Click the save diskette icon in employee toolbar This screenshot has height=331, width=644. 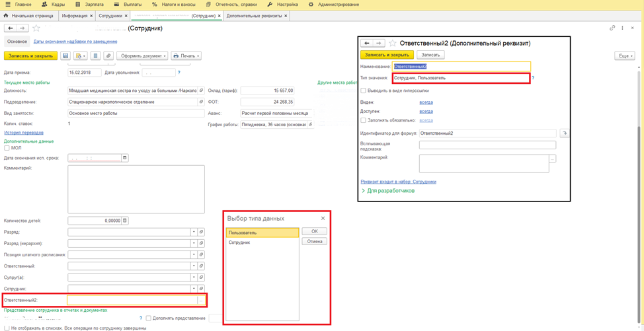65,55
